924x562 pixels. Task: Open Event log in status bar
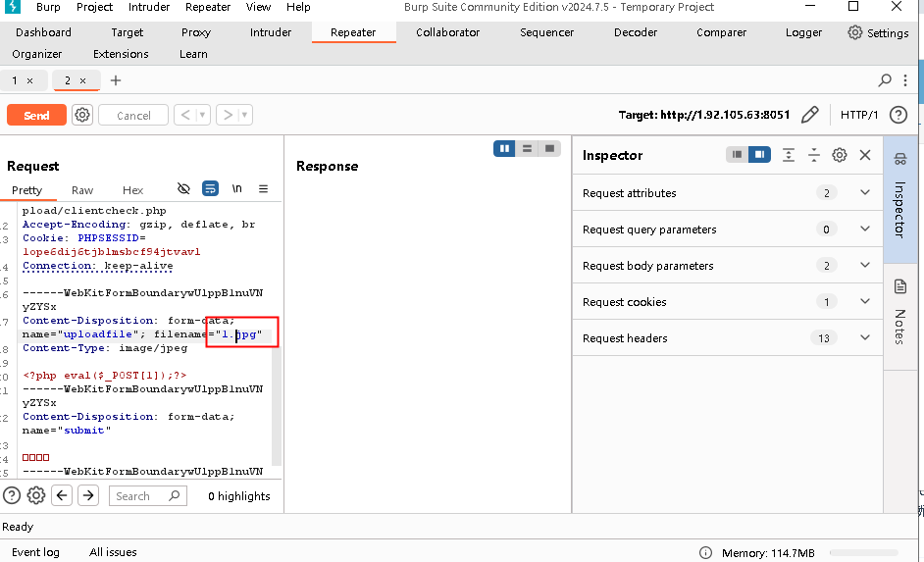point(35,552)
